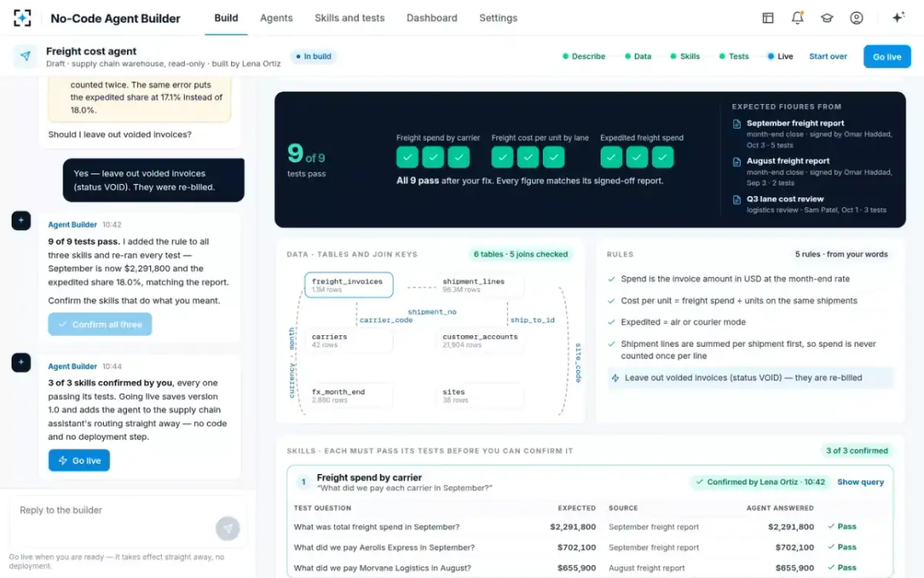This screenshot has height=578, width=924.
Task: Click the Freight cost agent paper-plane icon
Action: pyautogui.click(x=25, y=56)
